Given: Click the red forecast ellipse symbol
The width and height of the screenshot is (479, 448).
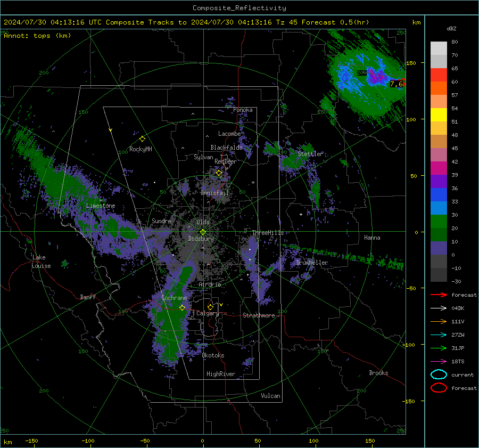Looking at the screenshot, I should pos(439,388).
